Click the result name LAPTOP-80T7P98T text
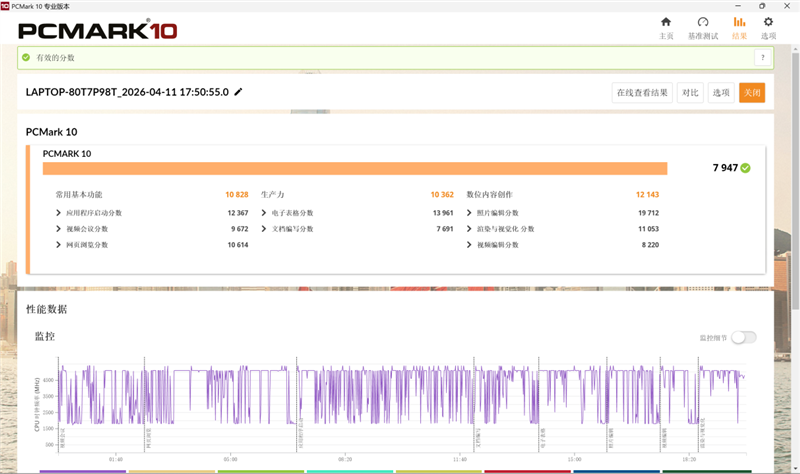This screenshot has height=474, width=800. click(127, 92)
